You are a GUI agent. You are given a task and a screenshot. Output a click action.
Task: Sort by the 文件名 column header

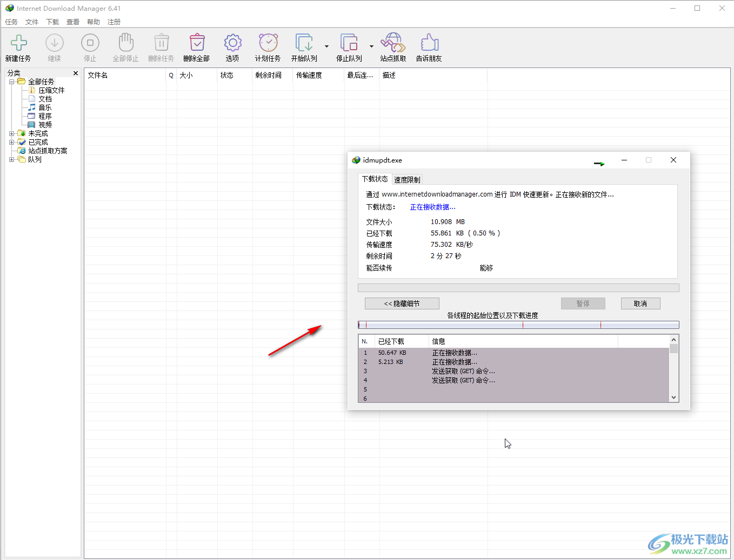coord(125,75)
